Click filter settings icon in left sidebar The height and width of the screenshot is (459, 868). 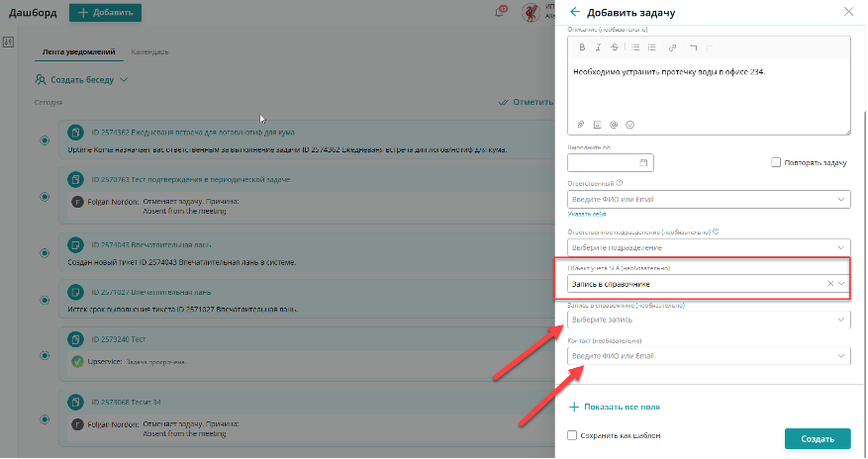click(x=8, y=42)
